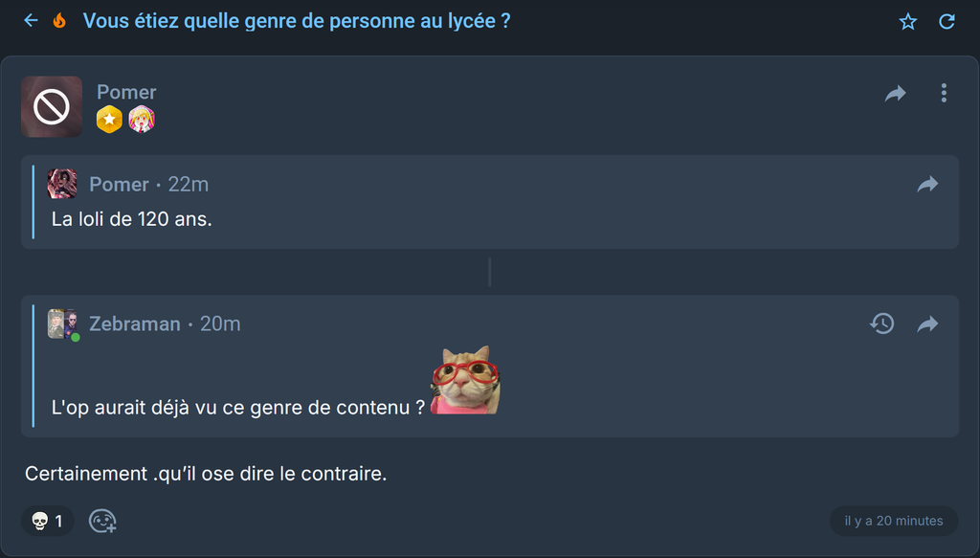980x558 pixels.
Task: Open Zebraman's small avatar in quote
Action: pyautogui.click(x=62, y=324)
